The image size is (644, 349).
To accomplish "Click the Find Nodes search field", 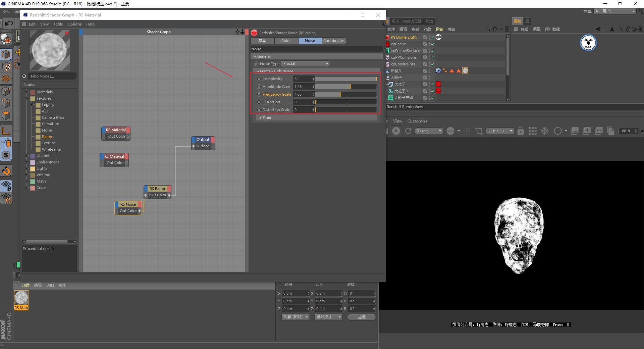I will click(52, 76).
